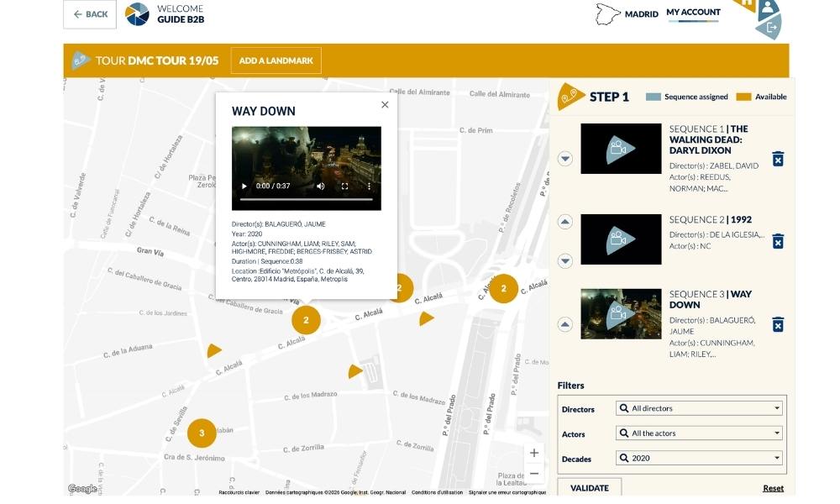840x504 pixels.
Task: Enter fullscreen on video preview
Action: click(345, 186)
